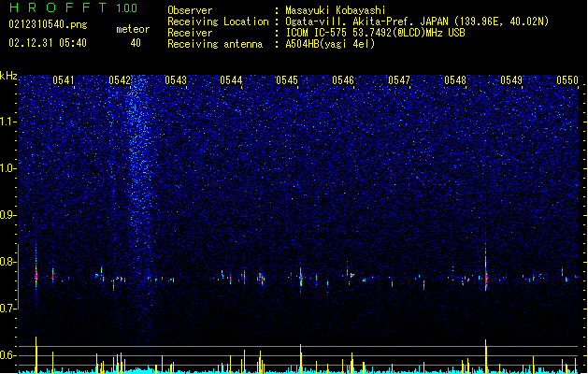The image size is (588, 374).
Task: Click the 0543 time marker
Action: (x=176, y=80)
